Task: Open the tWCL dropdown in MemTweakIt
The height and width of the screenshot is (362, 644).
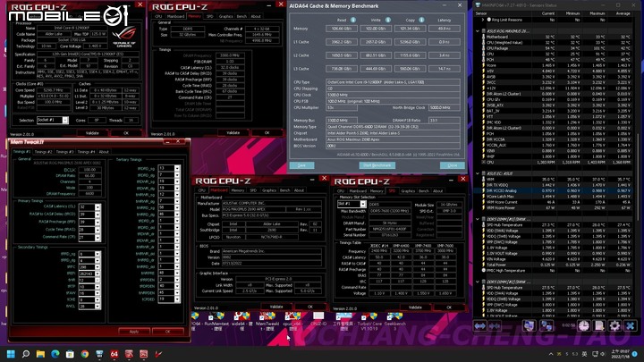Action: (x=97, y=307)
